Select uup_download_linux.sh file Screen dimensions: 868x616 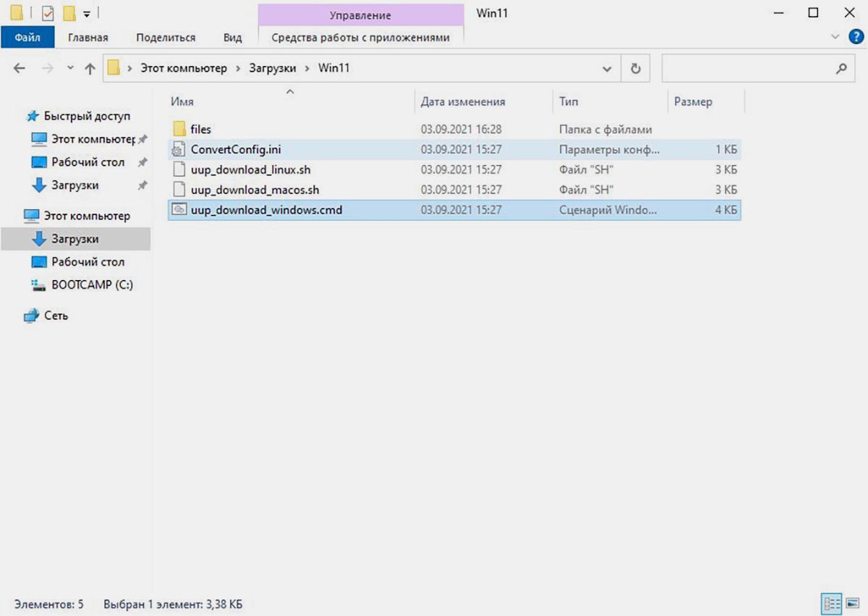click(250, 169)
